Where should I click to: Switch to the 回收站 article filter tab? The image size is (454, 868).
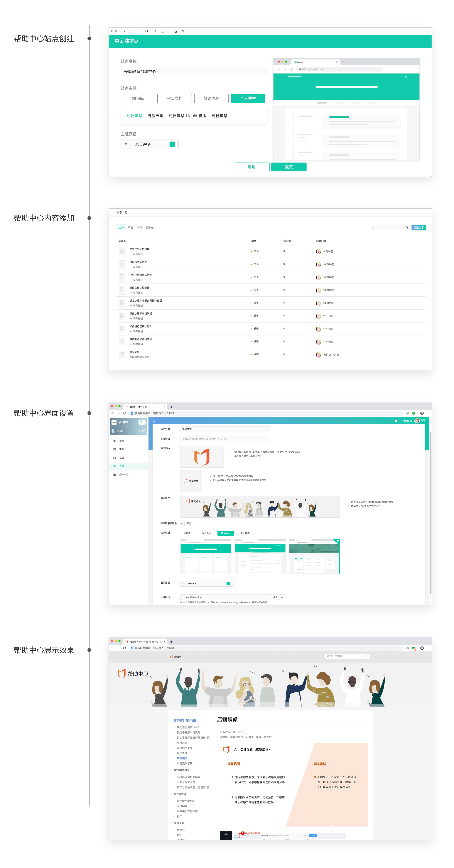tap(150, 227)
